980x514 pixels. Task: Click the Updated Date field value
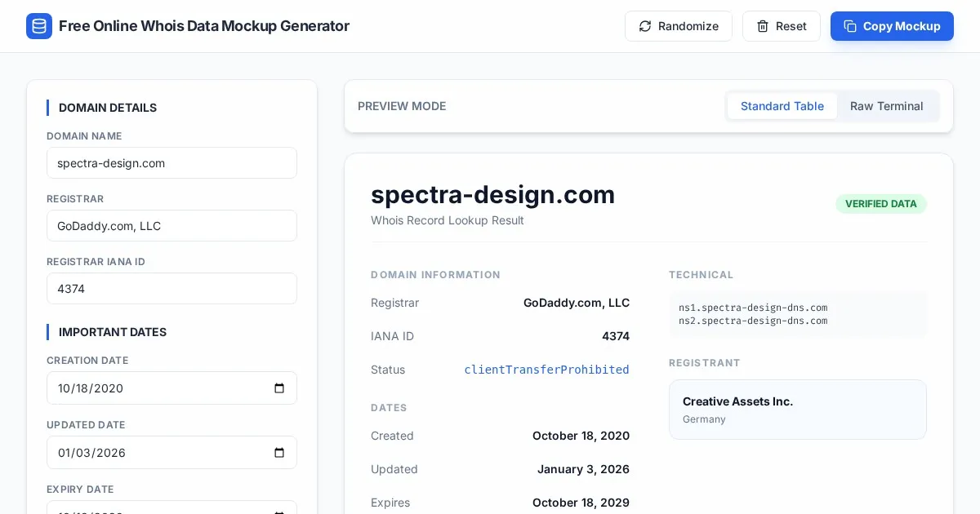[91, 453]
